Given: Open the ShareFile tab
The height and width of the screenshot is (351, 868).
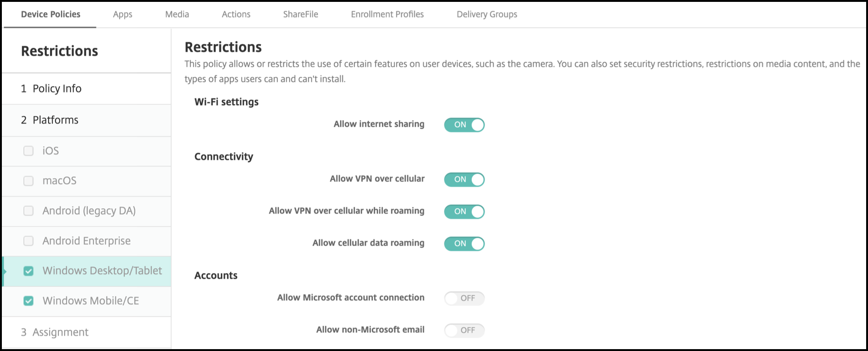Looking at the screenshot, I should (300, 15).
